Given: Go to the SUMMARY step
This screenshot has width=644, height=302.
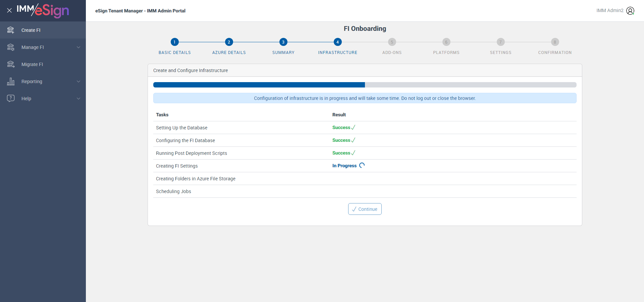Looking at the screenshot, I should (283, 53).
